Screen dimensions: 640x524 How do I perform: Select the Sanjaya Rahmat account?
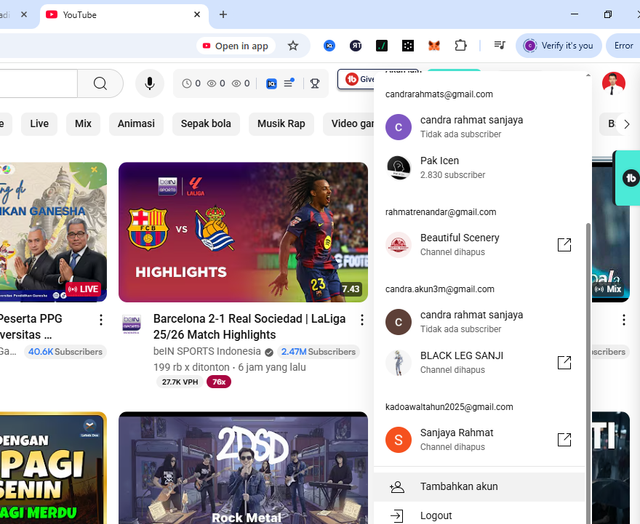pyautogui.click(x=479, y=440)
